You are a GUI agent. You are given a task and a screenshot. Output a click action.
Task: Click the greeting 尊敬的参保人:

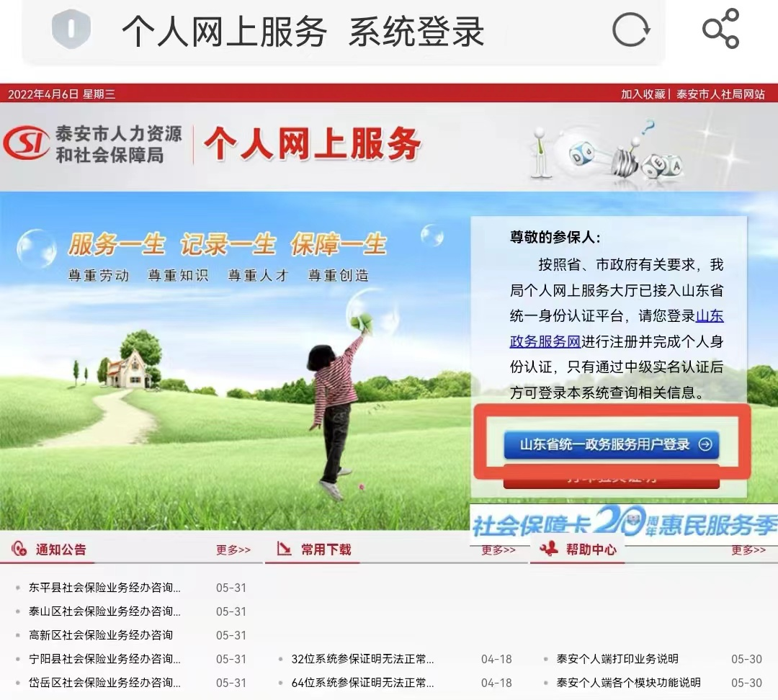pyautogui.click(x=555, y=237)
